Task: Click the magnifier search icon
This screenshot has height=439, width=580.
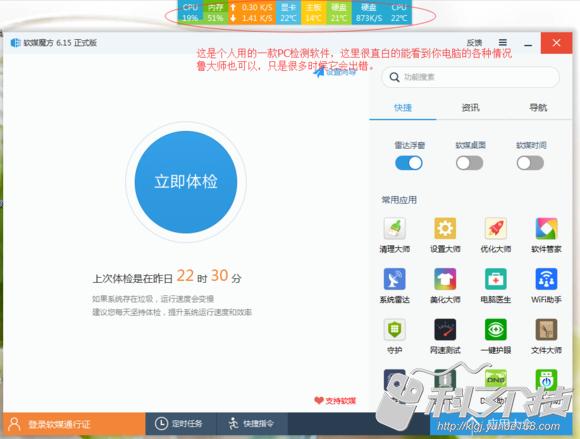Action: 394,77
